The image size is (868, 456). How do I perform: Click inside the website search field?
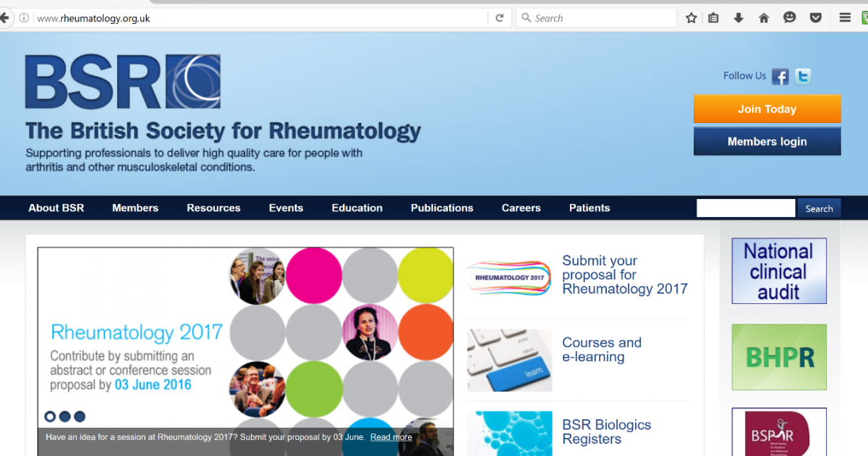(x=746, y=208)
